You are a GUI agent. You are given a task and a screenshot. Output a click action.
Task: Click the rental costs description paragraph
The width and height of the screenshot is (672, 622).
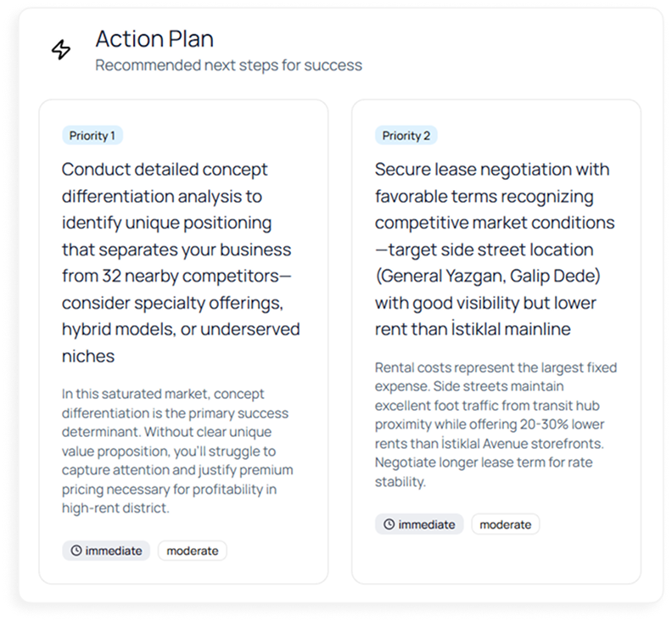pos(496,424)
